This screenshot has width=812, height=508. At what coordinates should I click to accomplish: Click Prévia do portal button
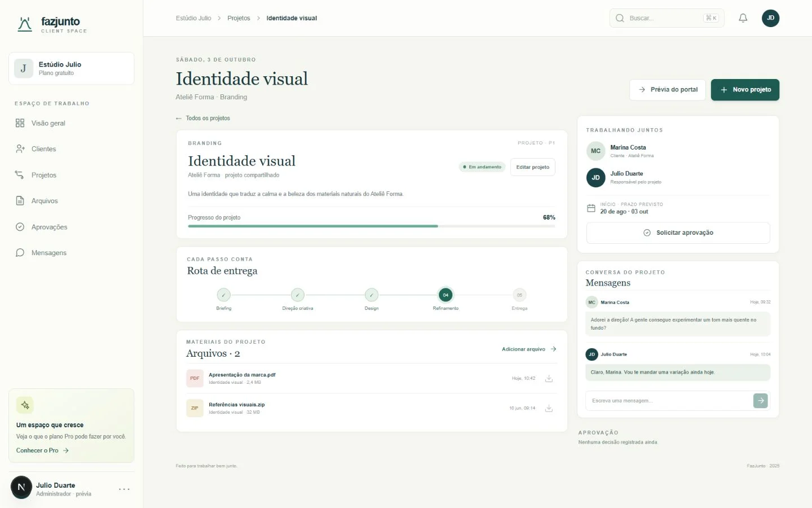pos(668,90)
